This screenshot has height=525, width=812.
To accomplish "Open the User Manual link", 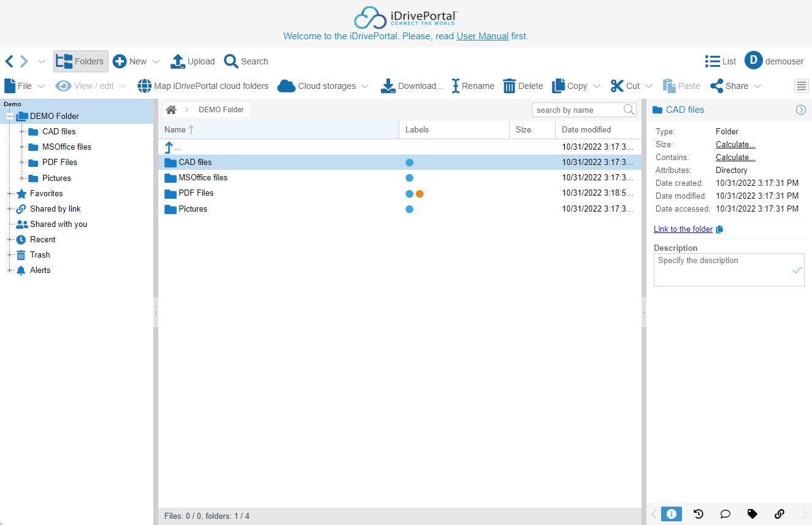I will click(482, 36).
